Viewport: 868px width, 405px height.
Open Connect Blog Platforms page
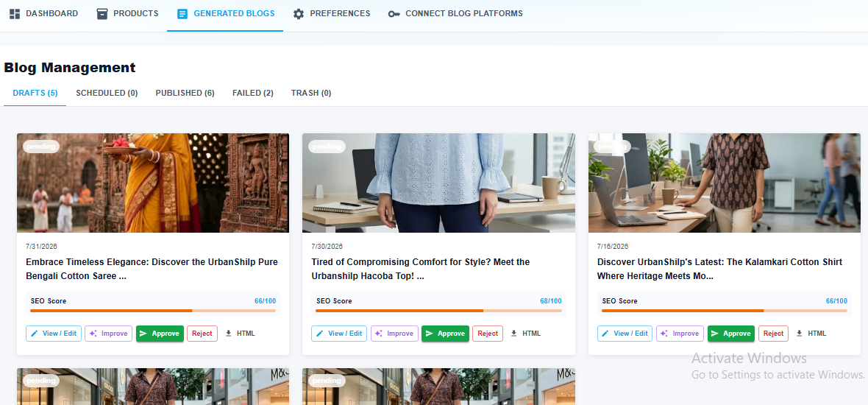(455, 14)
